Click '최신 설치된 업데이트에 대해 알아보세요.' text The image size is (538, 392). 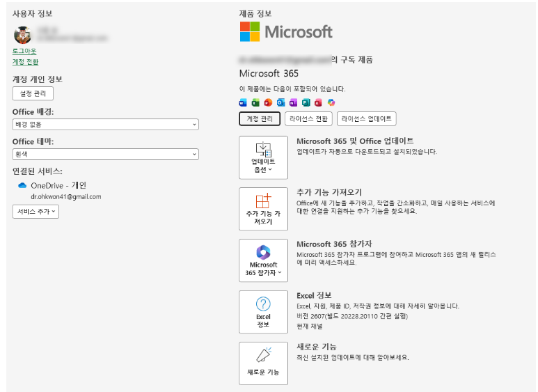pyautogui.click(x=353, y=357)
